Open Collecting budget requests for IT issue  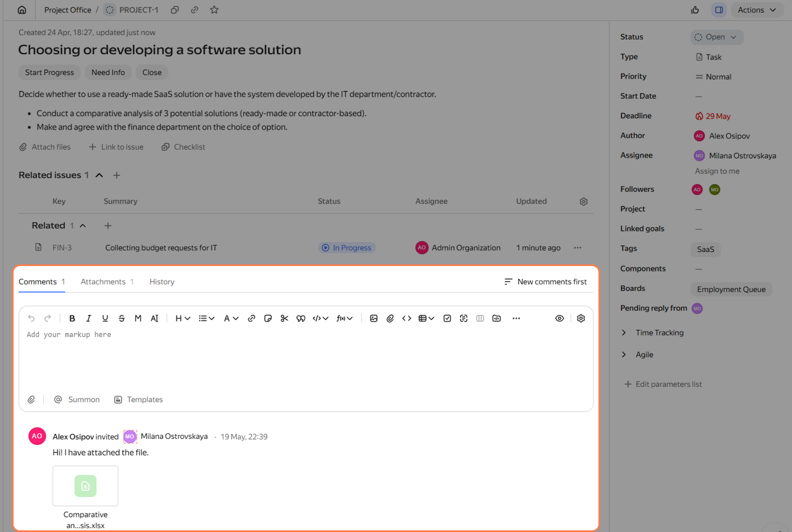point(161,248)
